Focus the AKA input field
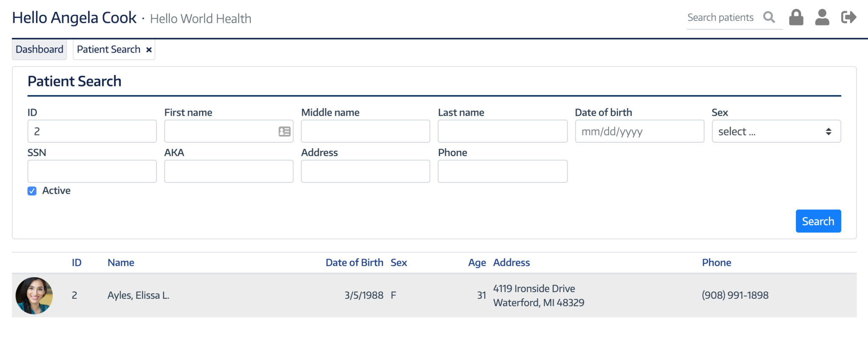Viewport: 868px width, 350px height. click(x=228, y=171)
